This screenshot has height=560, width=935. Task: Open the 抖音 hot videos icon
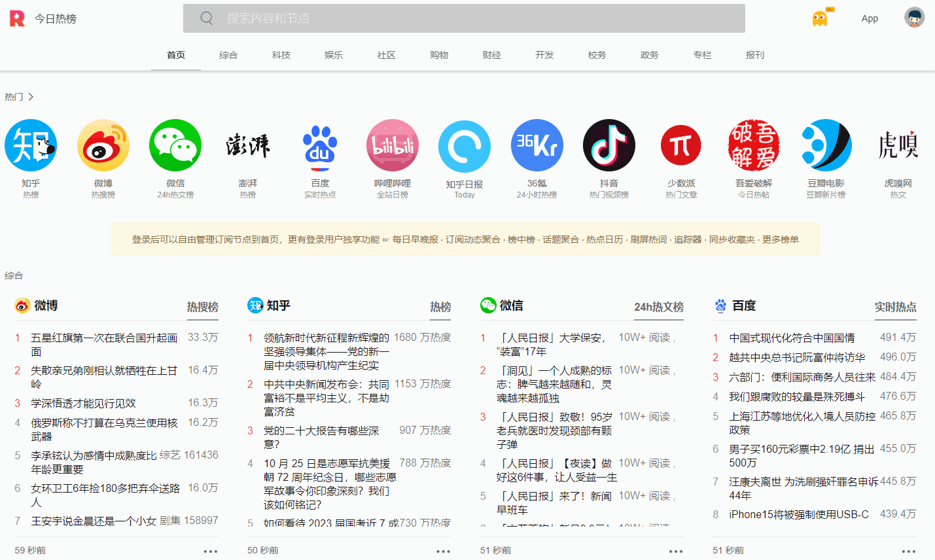(609, 145)
